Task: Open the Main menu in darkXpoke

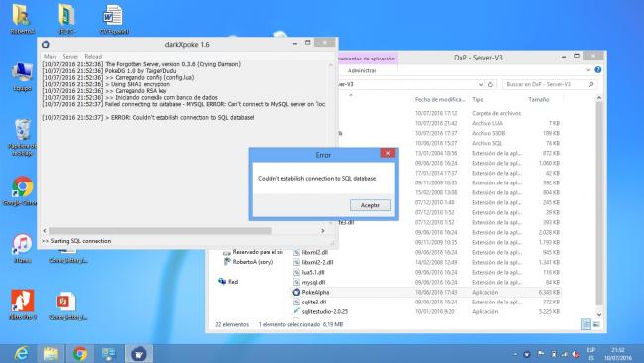Action: (x=51, y=56)
